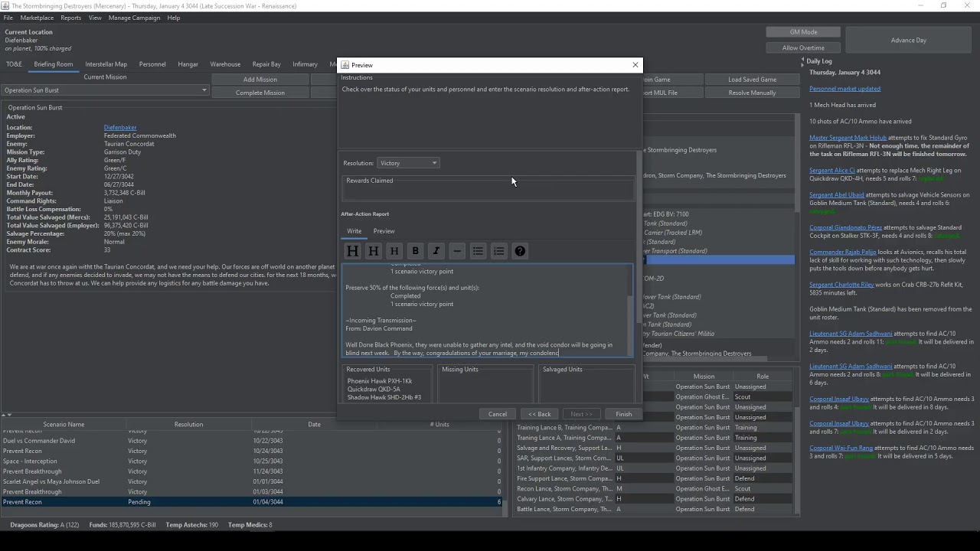This screenshot has height=551, width=980.
Task: Toggle italic formatting in the report editor
Action: [436, 251]
